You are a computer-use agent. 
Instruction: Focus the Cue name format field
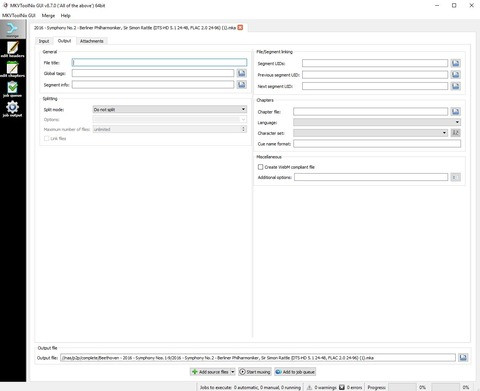click(377, 144)
